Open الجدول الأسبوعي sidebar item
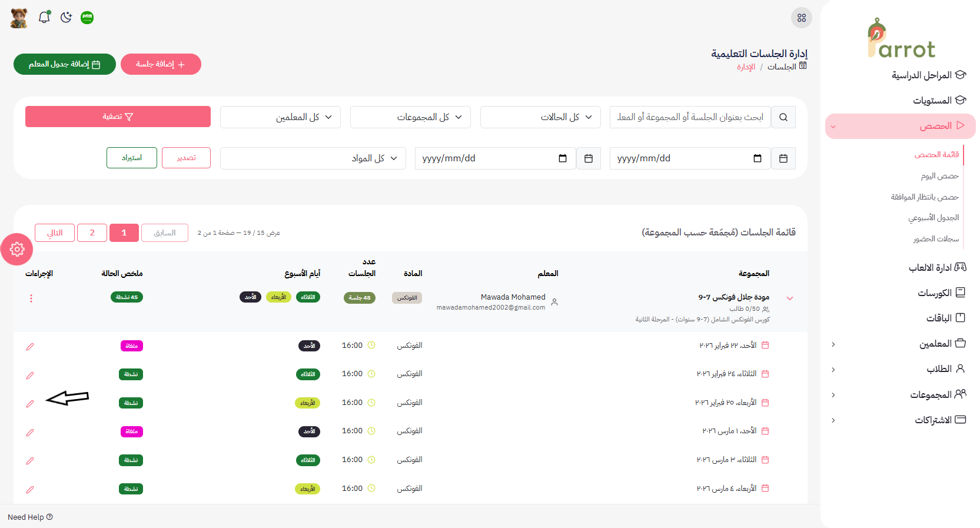Screen dimensions: 980x528 933,218
